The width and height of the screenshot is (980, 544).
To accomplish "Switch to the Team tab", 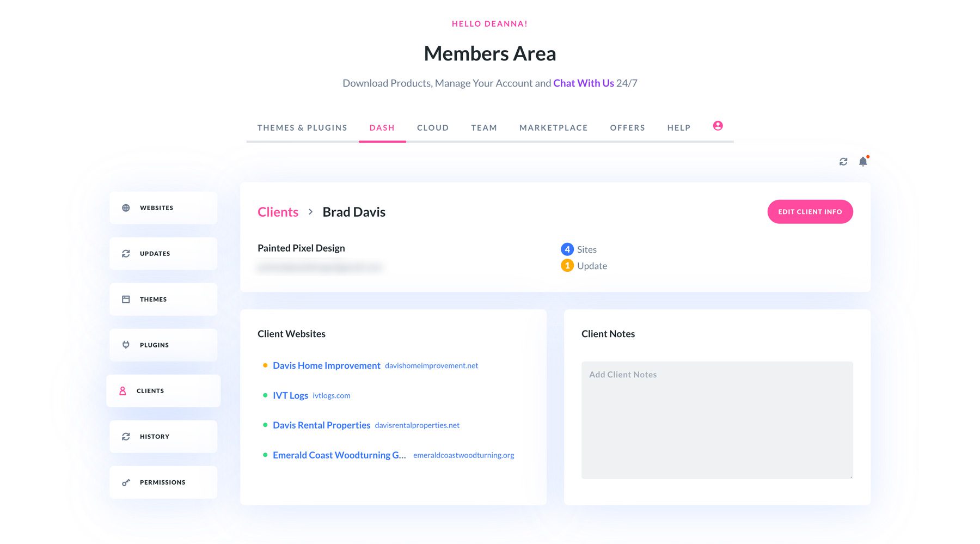I will (483, 127).
